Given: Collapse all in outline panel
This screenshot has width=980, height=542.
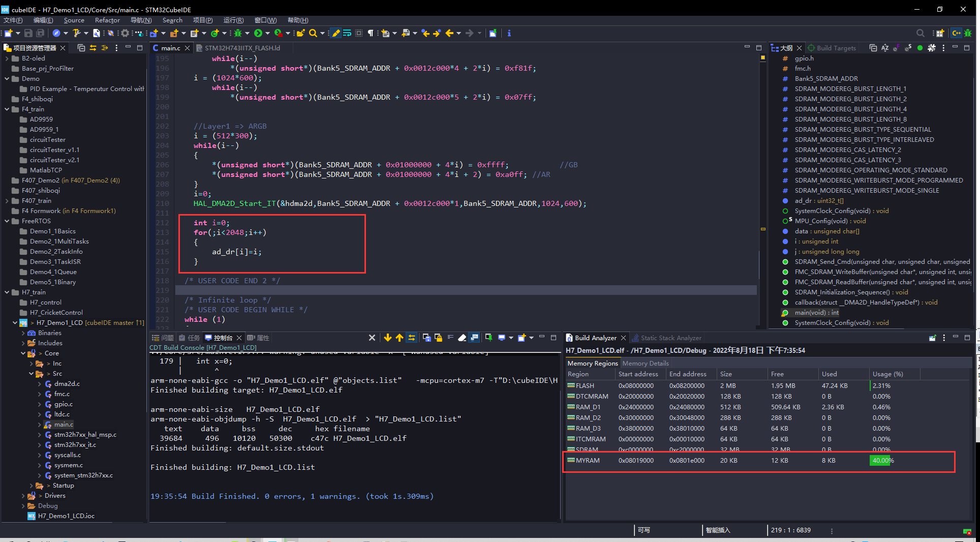Looking at the screenshot, I should point(873,48).
